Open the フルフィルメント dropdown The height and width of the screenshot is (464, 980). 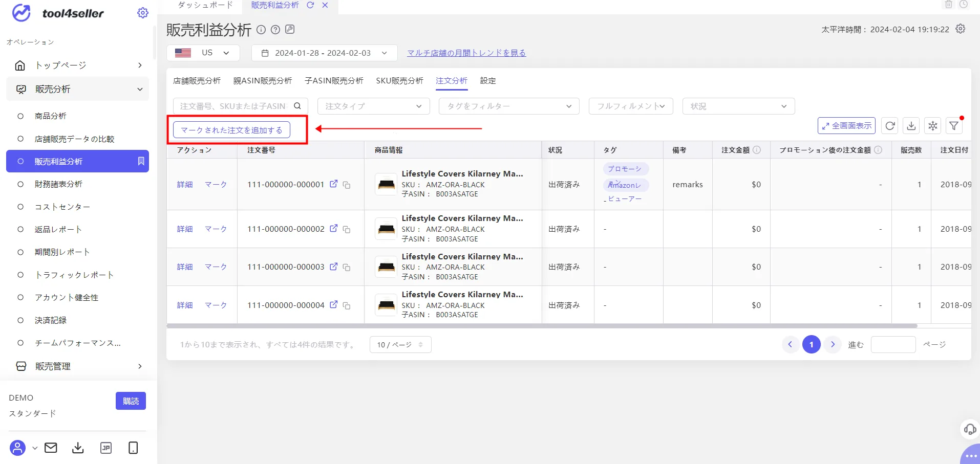[631, 106]
